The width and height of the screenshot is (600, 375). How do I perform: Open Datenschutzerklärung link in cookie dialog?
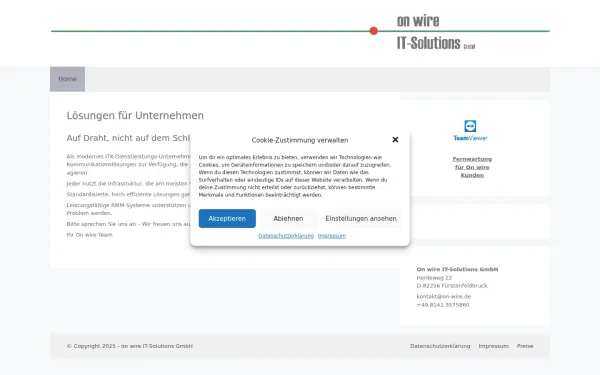286,236
